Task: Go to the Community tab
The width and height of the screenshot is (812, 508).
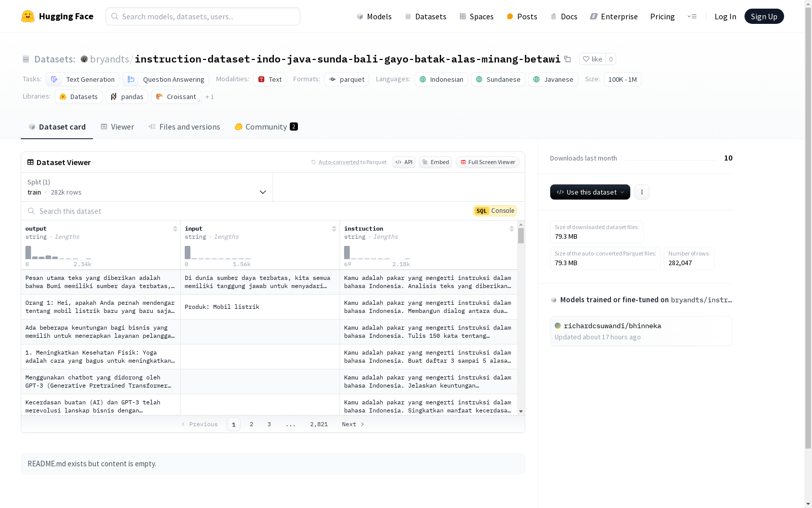Action: click(x=266, y=127)
